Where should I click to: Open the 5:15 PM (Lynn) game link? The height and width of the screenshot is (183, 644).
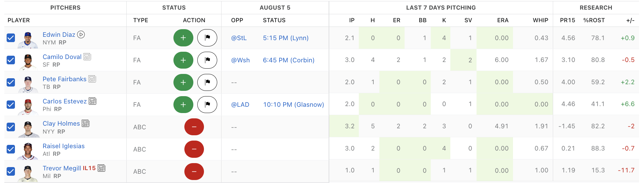[x=286, y=38]
